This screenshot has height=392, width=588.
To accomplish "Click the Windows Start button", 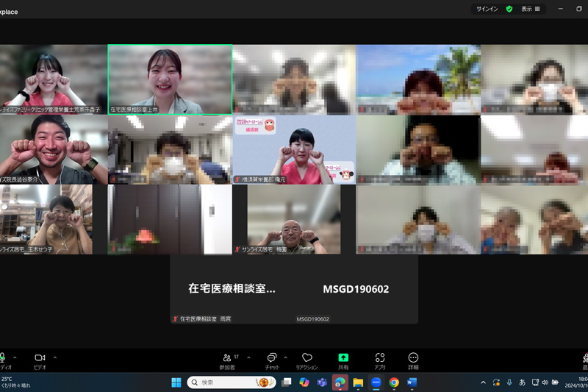I will pos(176,382).
